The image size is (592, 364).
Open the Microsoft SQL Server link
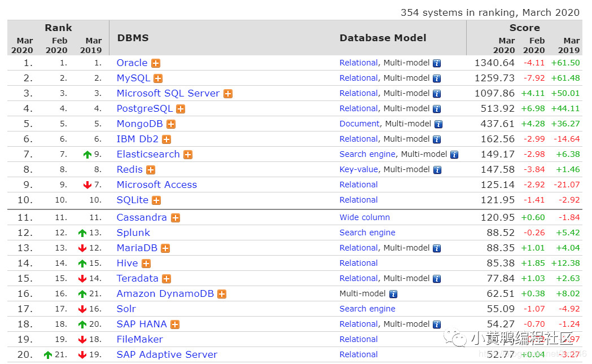pyautogui.click(x=168, y=93)
